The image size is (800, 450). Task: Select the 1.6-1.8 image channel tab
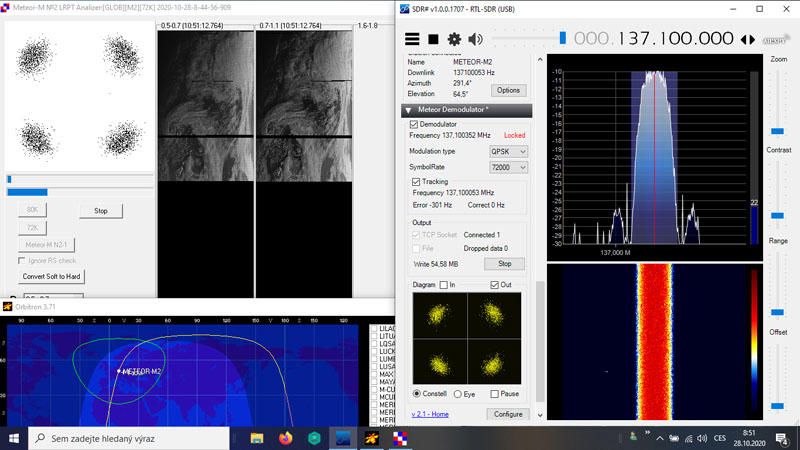point(367,26)
